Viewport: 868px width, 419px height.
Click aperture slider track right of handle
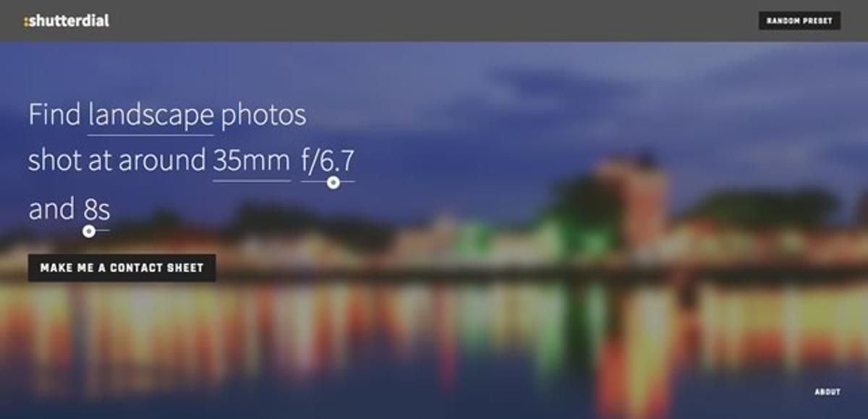(347, 182)
